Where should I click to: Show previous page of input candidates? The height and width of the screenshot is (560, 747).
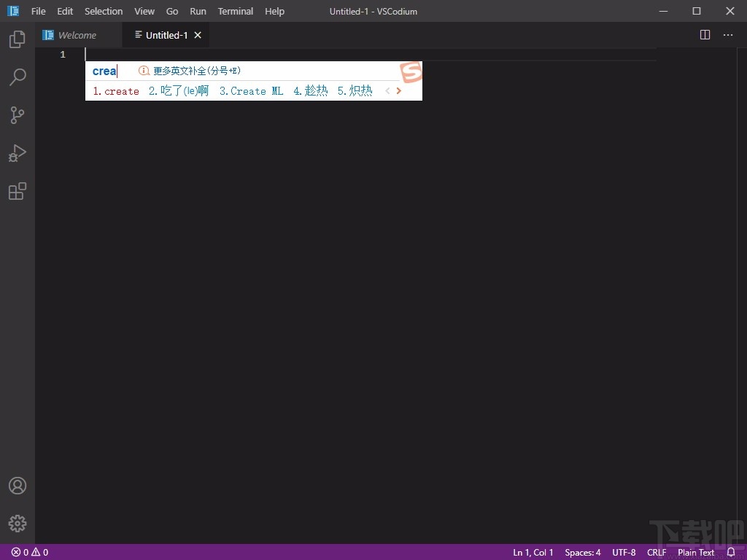tap(387, 90)
